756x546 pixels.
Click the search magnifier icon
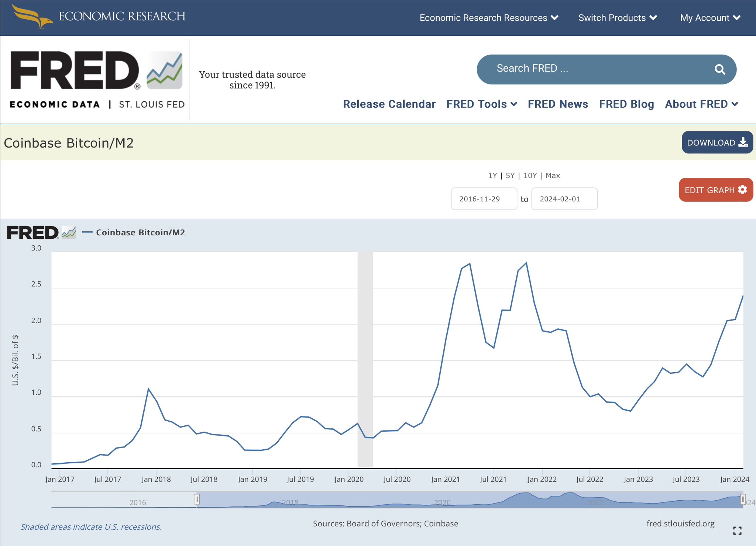pos(719,69)
